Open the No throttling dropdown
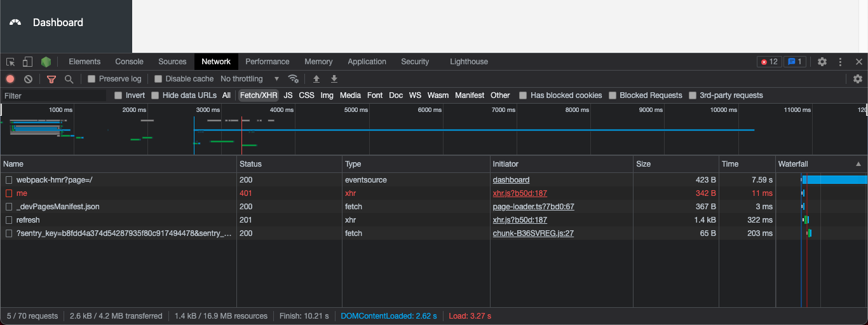Viewport: 868px width, 325px height. 250,79
